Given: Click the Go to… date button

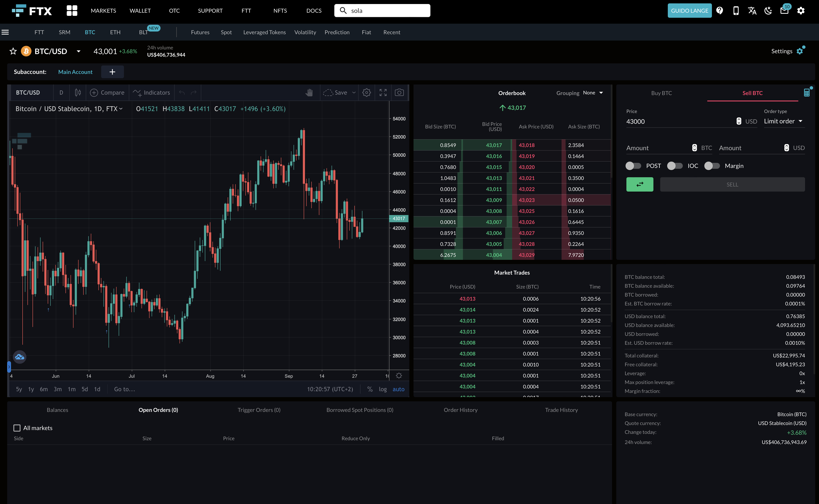Looking at the screenshot, I should coord(124,389).
